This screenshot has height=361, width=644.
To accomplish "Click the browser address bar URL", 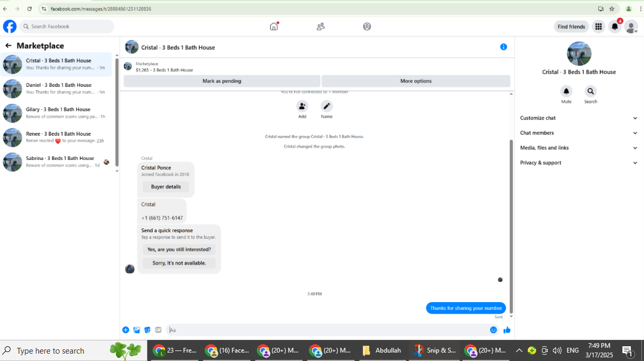I will pyautogui.click(x=101, y=9).
